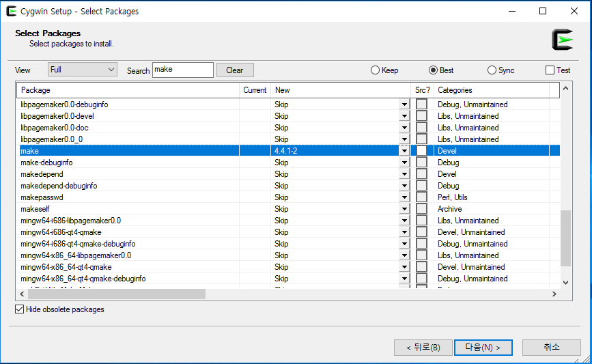The width and height of the screenshot is (592, 364).
Task: Check the Src? box for libpagemaker0.0-doc
Action: (421, 128)
